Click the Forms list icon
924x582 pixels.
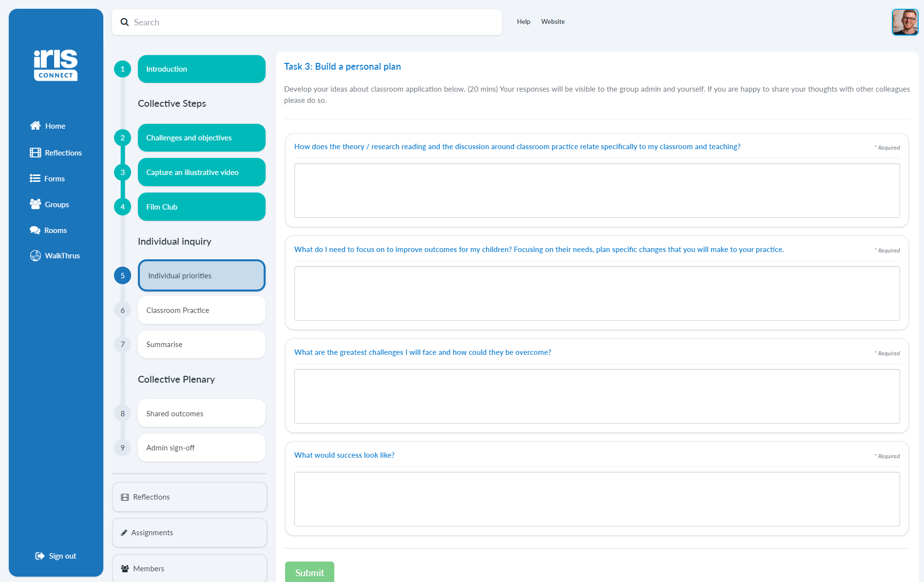point(35,178)
